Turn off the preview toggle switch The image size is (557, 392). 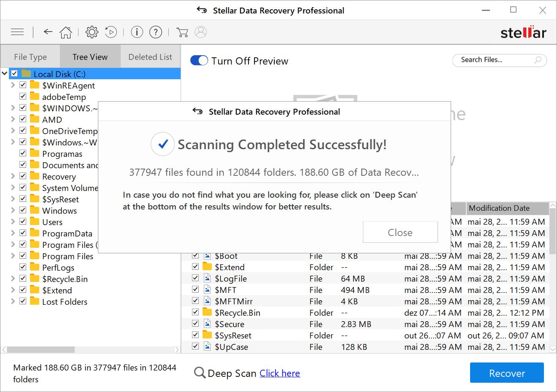[199, 61]
